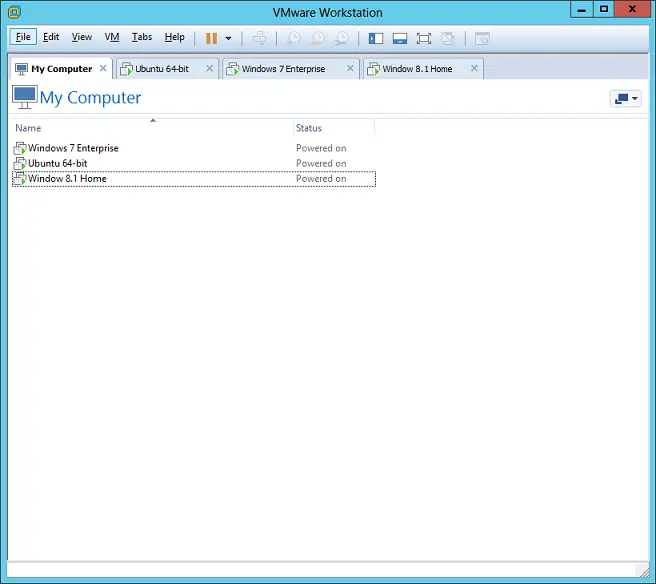656x584 pixels.
Task: Click the VMware Workstation title bar app icon
Action: [x=14, y=12]
